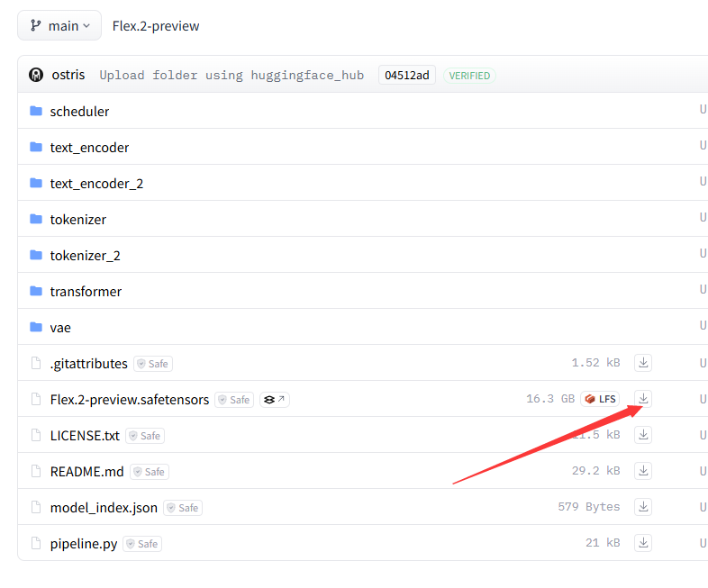The height and width of the screenshot is (588, 708).
Task: Click the transformer folder icon
Action: (x=36, y=291)
